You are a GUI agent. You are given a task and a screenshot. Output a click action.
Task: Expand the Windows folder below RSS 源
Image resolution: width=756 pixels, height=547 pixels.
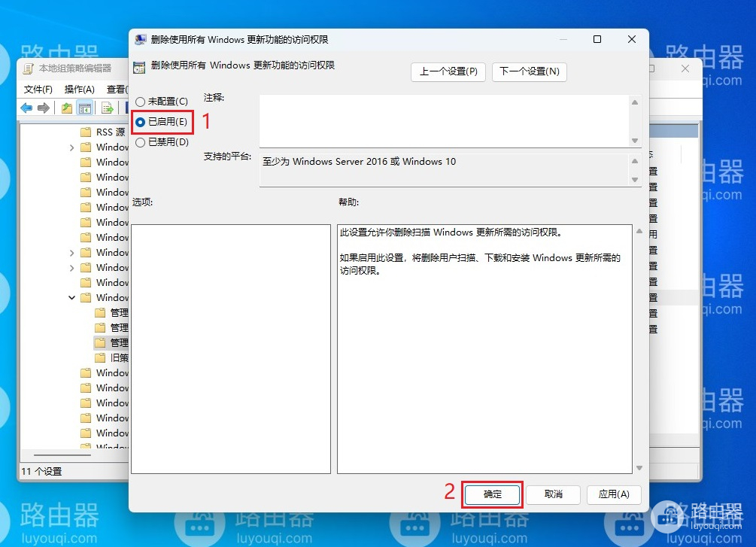point(72,147)
